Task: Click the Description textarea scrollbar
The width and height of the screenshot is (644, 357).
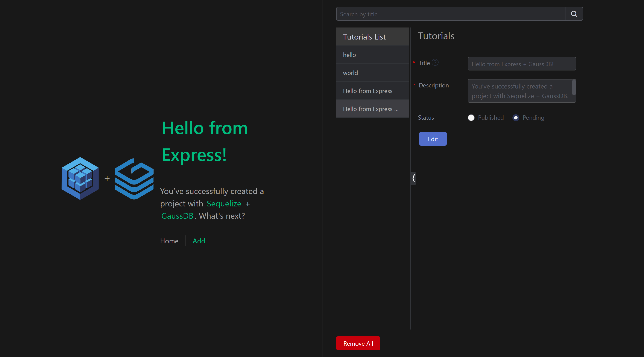Action: coord(574,88)
